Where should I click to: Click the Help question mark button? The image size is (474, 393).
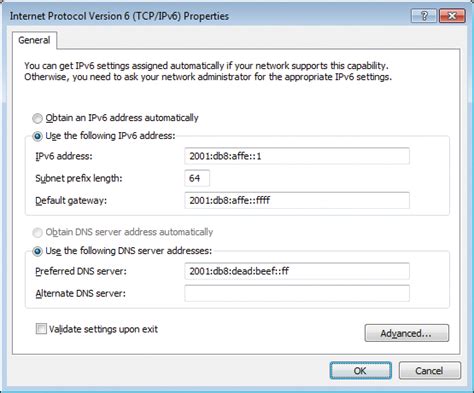click(424, 16)
